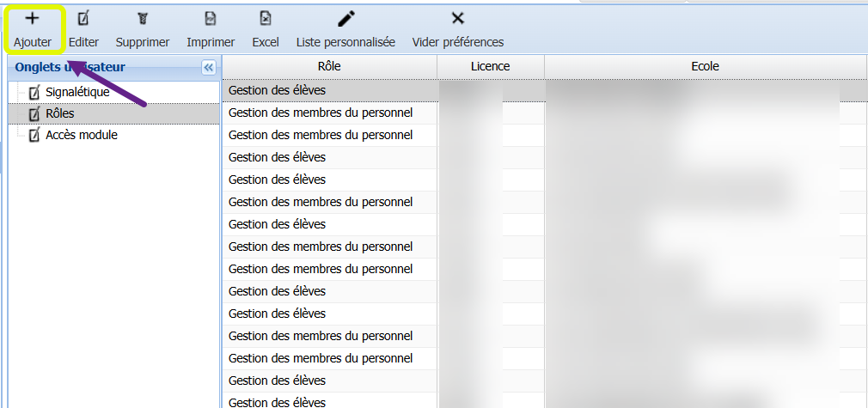
Task: Click the Ajouter plus icon
Action: 33,19
